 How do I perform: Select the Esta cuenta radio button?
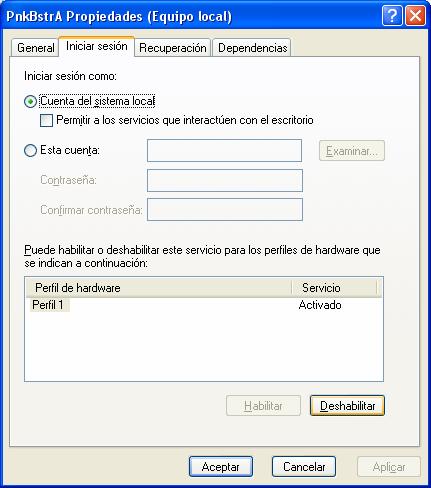coord(30,150)
